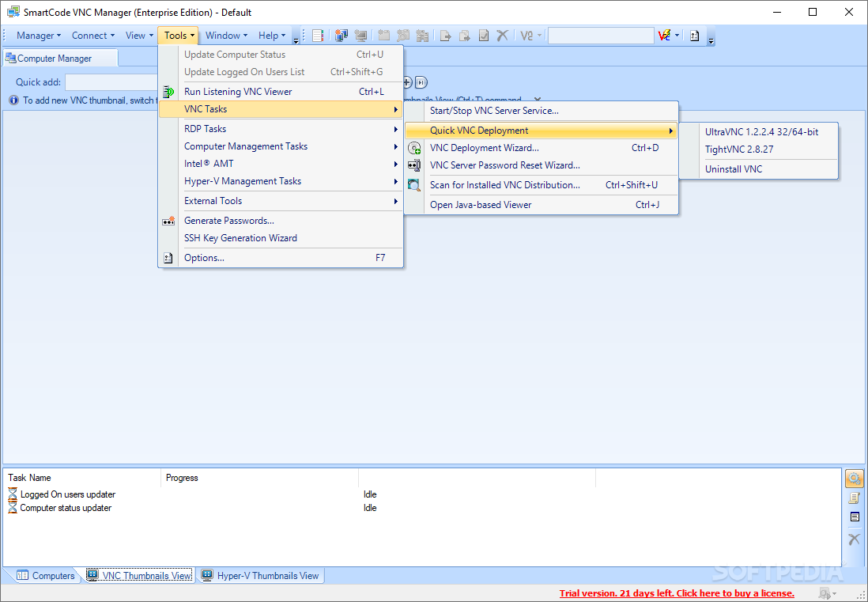The height and width of the screenshot is (602, 868).
Task: Click the scroll log icon in bottom panel
Action: (854, 498)
